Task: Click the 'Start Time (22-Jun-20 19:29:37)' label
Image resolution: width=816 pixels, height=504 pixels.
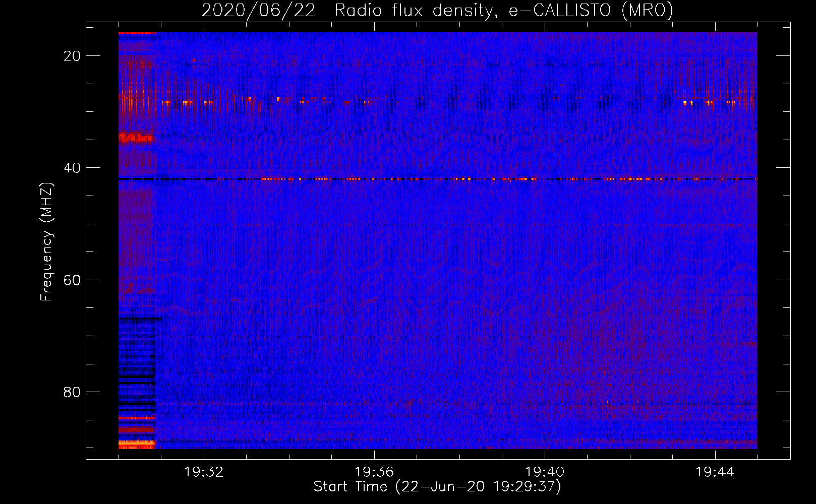Action: coord(437,487)
